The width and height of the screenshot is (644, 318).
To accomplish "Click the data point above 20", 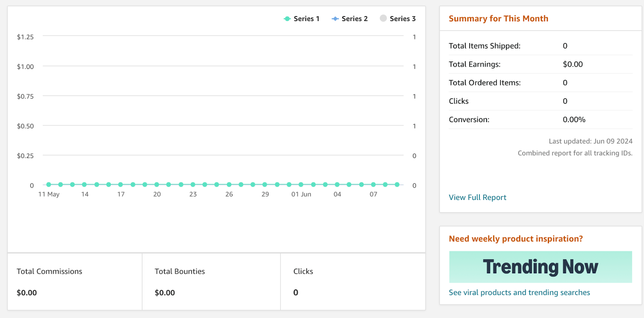I will point(157,185).
